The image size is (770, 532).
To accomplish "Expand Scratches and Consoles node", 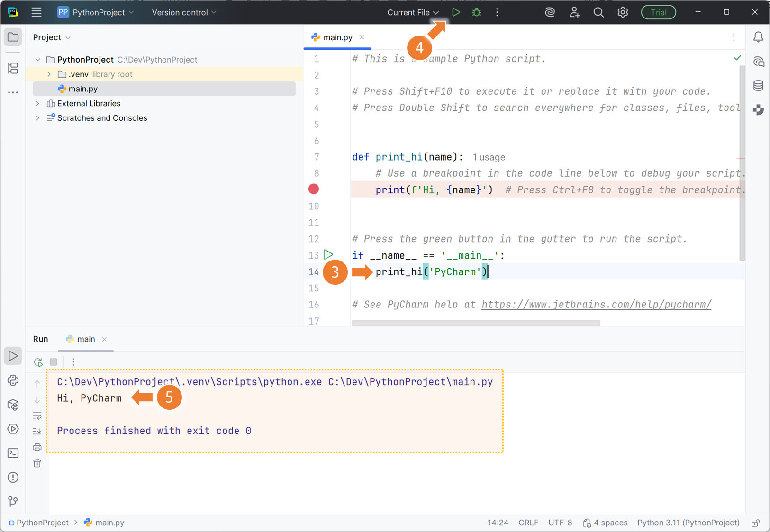I will click(x=38, y=118).
